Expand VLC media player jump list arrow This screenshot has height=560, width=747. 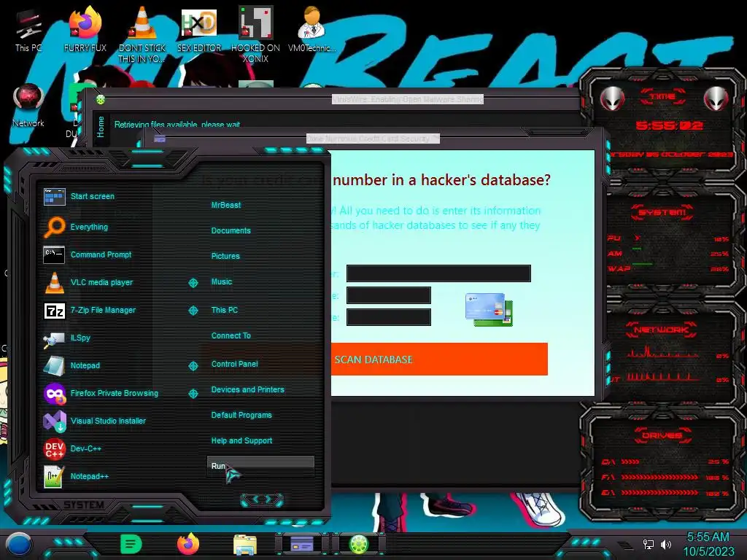tap(193, 283)
